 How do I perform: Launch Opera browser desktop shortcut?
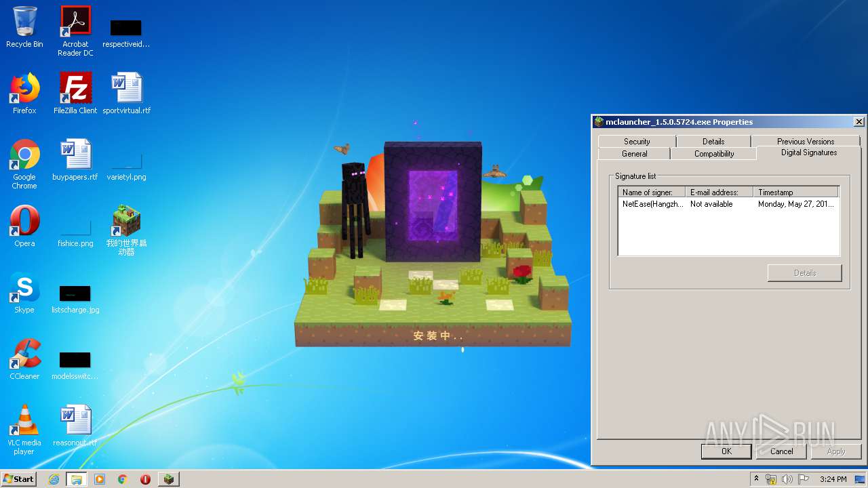click(24, 226)
